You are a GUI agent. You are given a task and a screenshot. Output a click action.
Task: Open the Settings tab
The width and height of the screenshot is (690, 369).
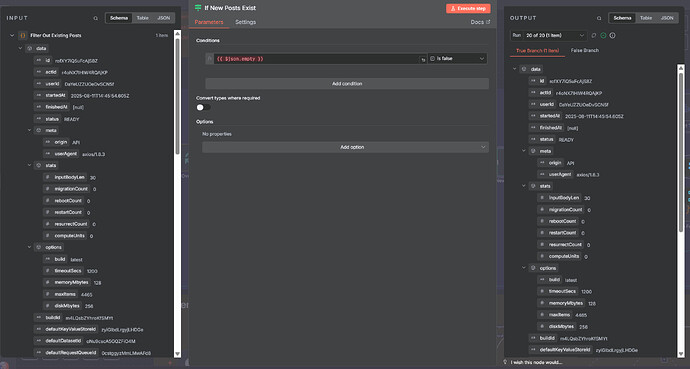[x=246, y=22]
